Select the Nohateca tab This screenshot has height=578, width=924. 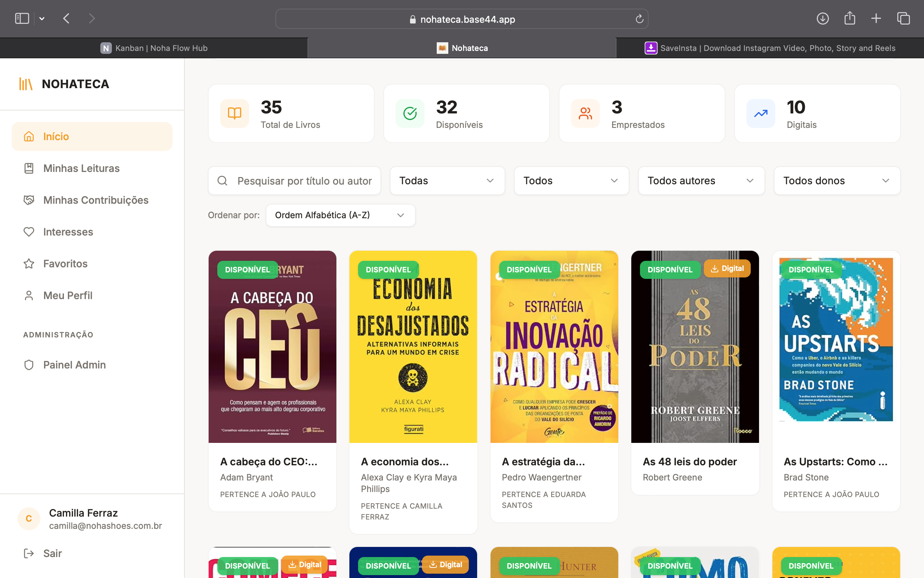coord(462,48)
